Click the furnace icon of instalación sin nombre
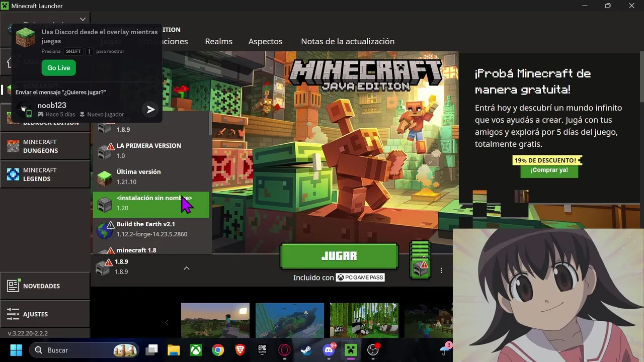Viewport: 644px width, 362px height. click(x=104, y=205)
